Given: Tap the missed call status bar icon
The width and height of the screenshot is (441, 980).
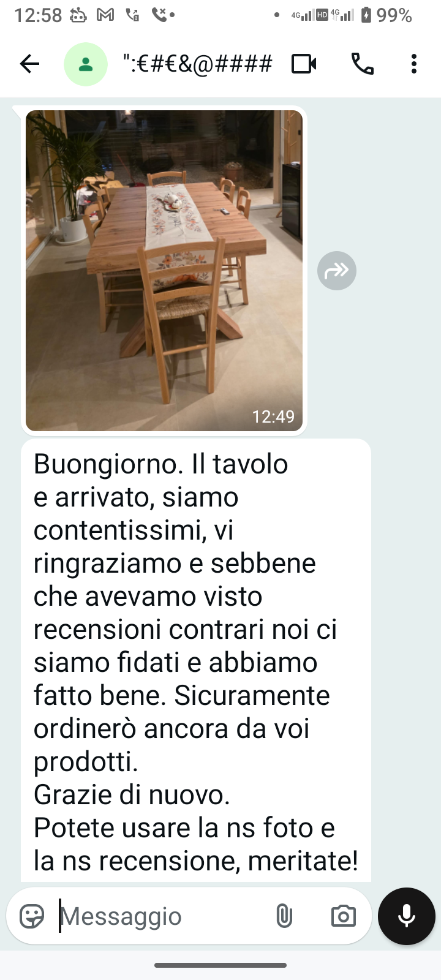Looking at the screenshot, I should pyautogui.click(x=163, y=15).
